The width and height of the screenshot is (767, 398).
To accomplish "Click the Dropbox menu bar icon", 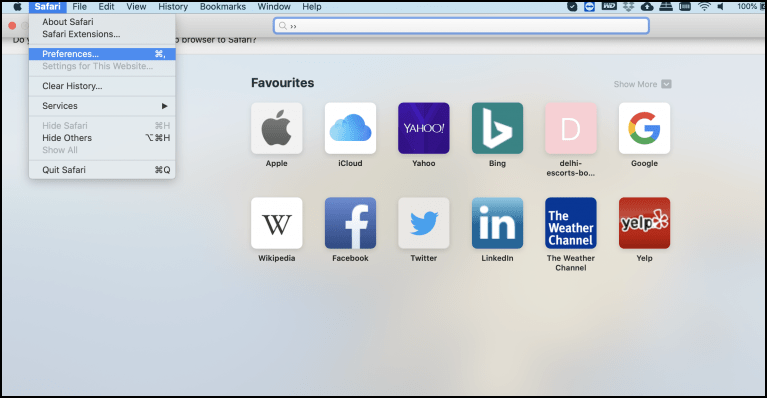I will point(629,6).
